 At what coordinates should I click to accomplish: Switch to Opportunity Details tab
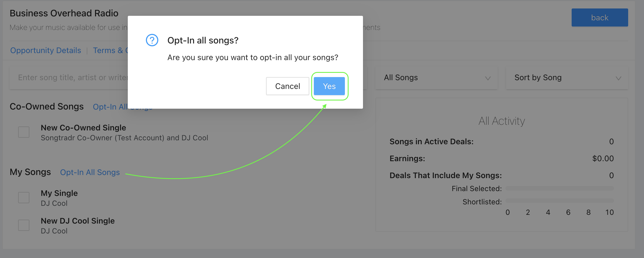click(46, 50)
